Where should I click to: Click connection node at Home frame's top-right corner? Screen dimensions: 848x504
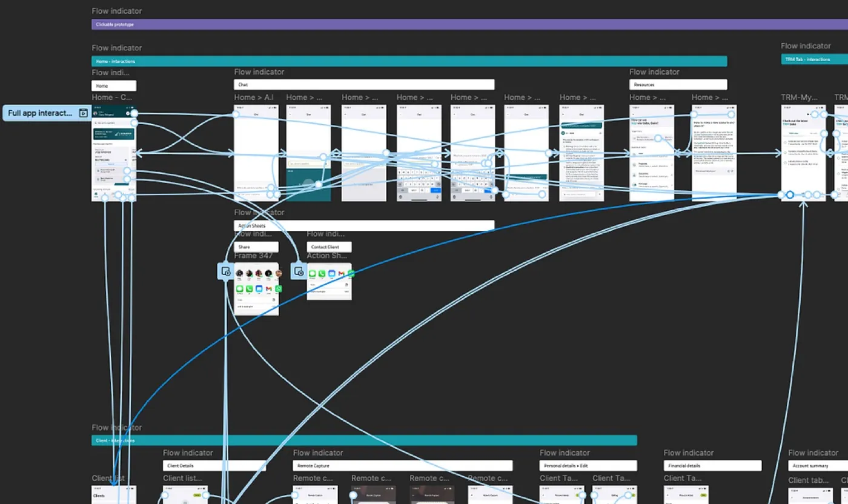tap(134, 113)
